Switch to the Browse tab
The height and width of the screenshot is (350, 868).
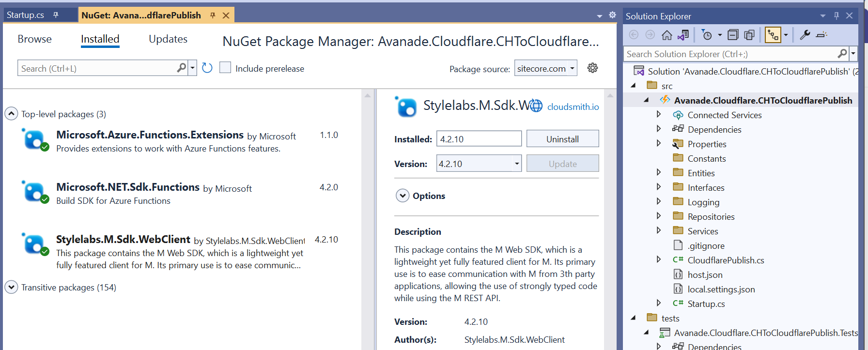tap(34, 39)
